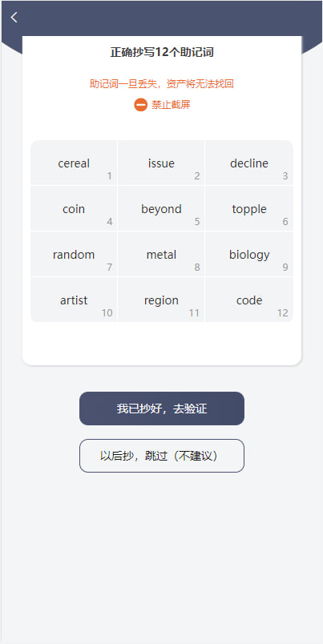Viewport: 323px width, 644px height.
Task: Skip backup via '以后抄，跳过（不建议）' button
Action: [162, 456]
